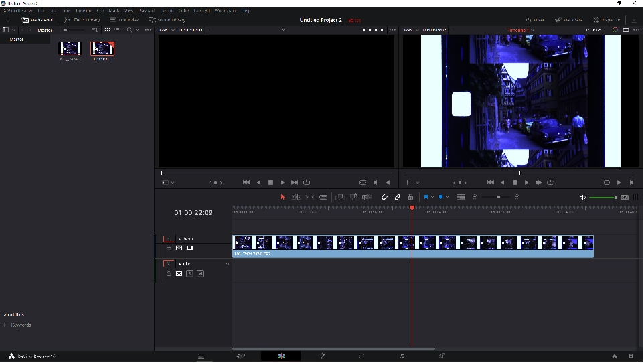This screenshot has width=644, height=363.
Task: Add a blue flag to the clip
Action: coord(426,198)
